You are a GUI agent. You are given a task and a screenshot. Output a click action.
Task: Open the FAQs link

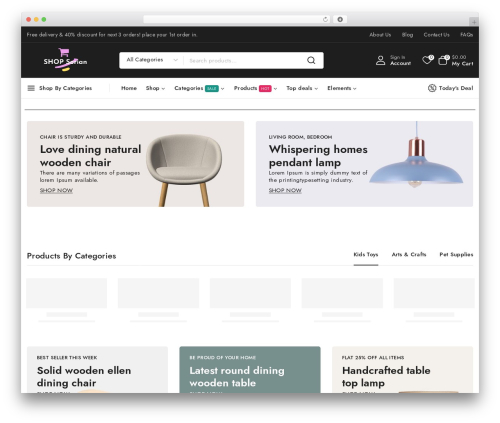coord(466,35)
